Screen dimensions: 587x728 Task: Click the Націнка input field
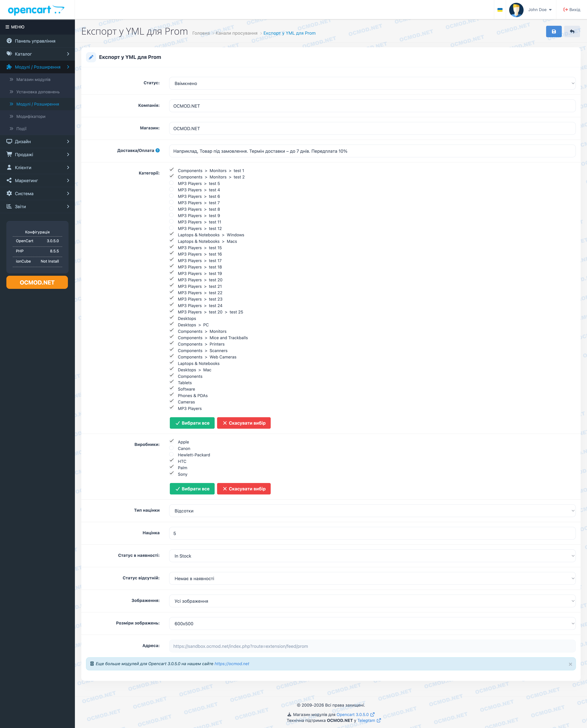point(372,533)
